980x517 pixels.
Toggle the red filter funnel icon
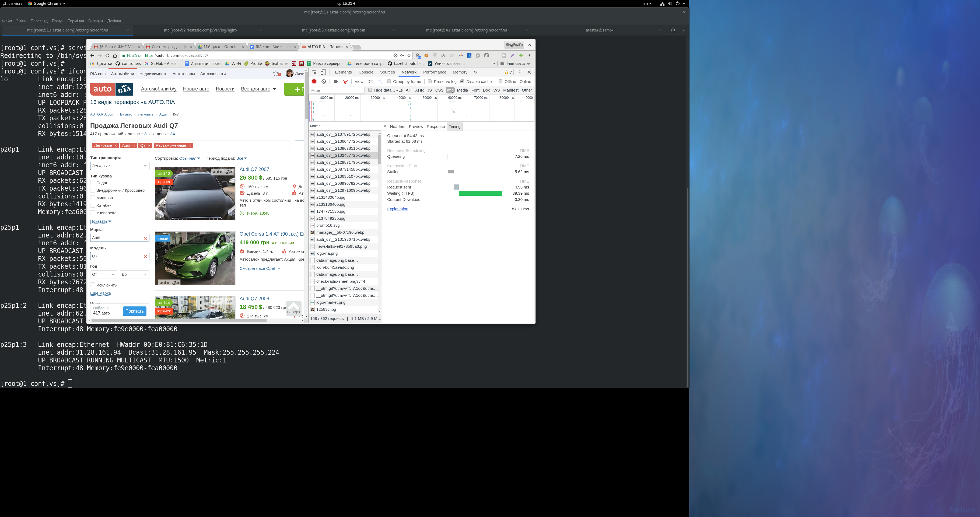click(x=345, y=81)
